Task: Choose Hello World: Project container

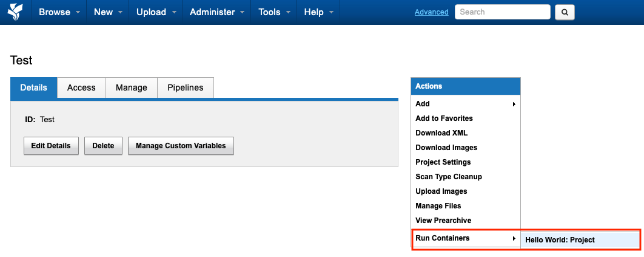Action: coord(560,240)
